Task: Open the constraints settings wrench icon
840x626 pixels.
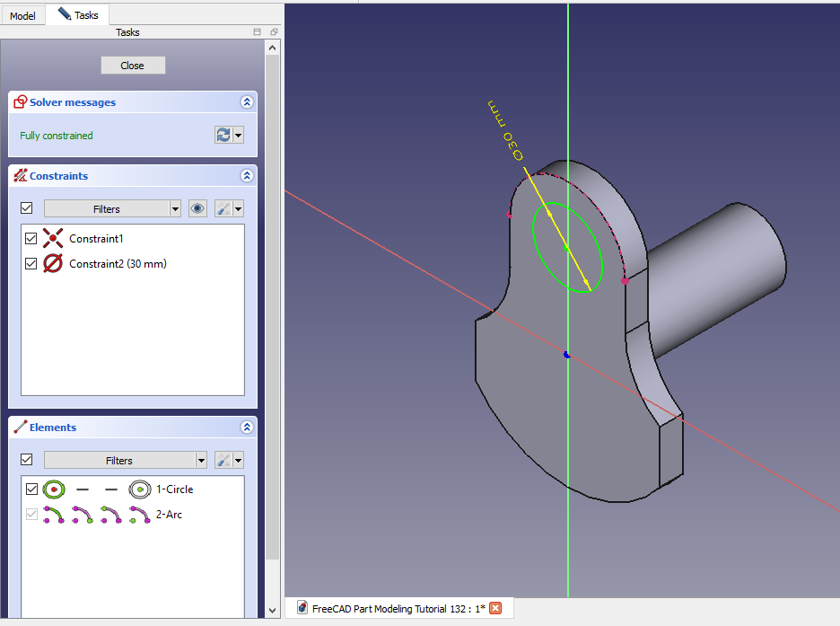Action: point(223,208)
